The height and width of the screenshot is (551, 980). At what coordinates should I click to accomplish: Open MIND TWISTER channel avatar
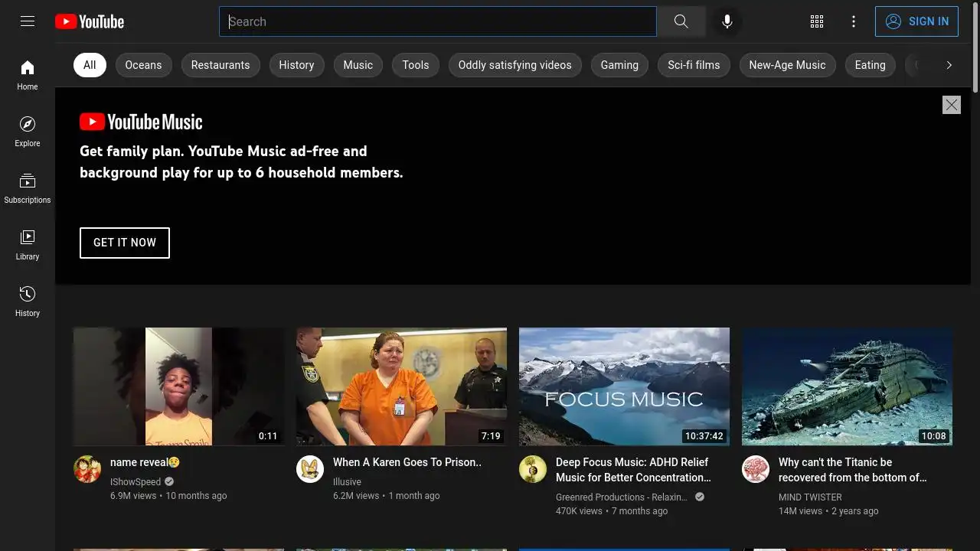coord(756,469)
